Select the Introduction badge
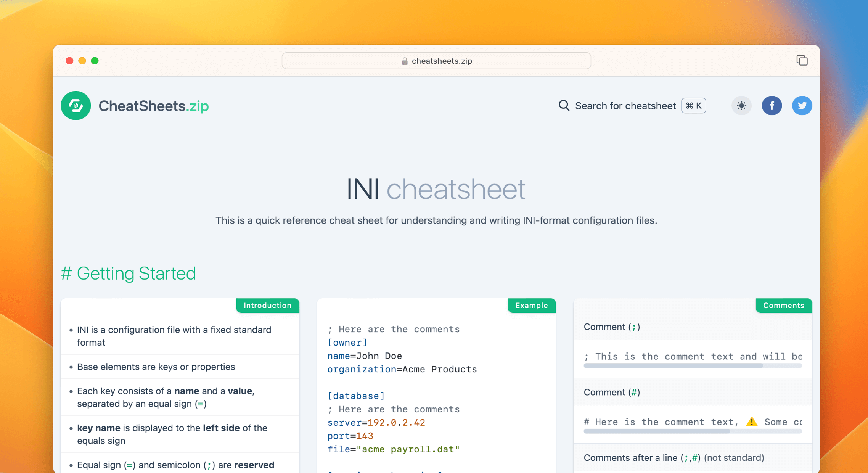This screenshot has height=473, width=868. 267,305
